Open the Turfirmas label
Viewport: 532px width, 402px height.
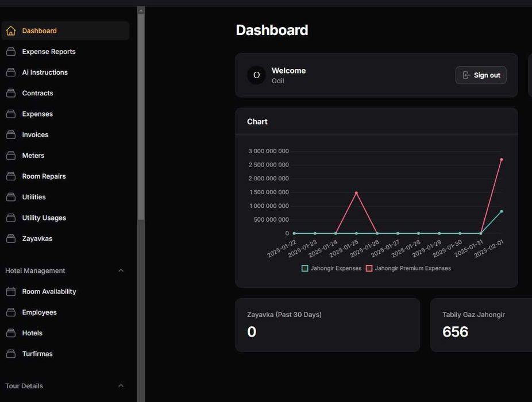pyautogui.click(x=37, y=354)
